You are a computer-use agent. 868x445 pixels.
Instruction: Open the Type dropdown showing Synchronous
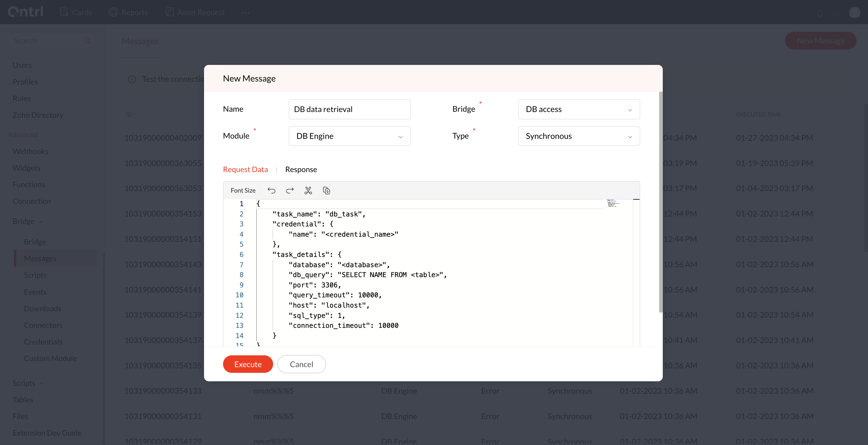tap(579, 136)
